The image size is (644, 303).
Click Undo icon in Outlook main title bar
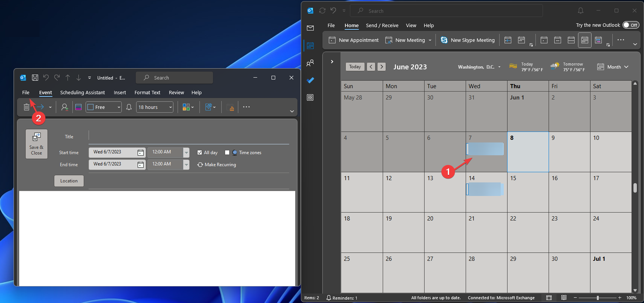tap(333, 11)
